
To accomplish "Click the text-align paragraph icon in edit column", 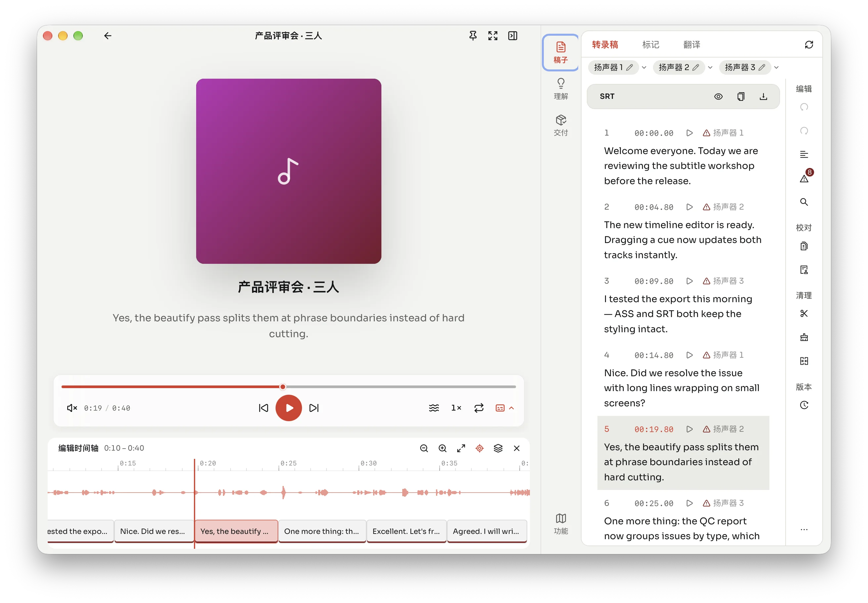I will [x=804, y=154].
